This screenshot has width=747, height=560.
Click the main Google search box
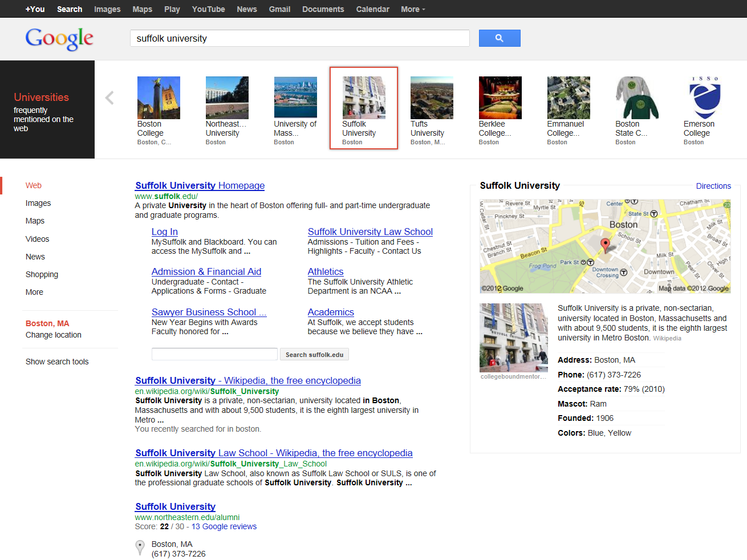point(300,38)
